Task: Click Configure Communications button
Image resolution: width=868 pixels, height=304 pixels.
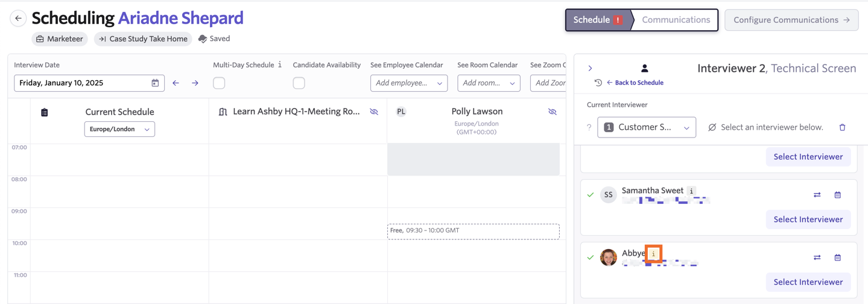Action: click(x=791, y=20)
